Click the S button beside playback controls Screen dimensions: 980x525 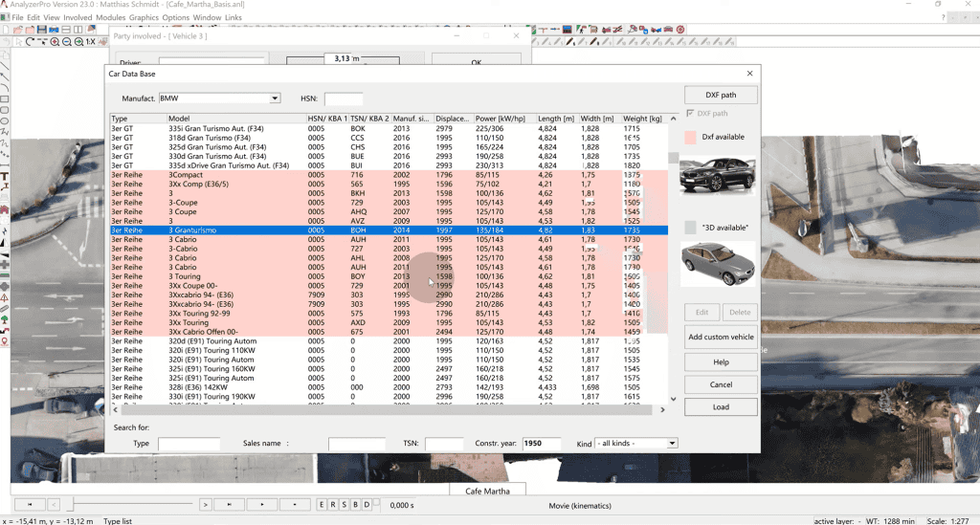click(x=345, y=504)
